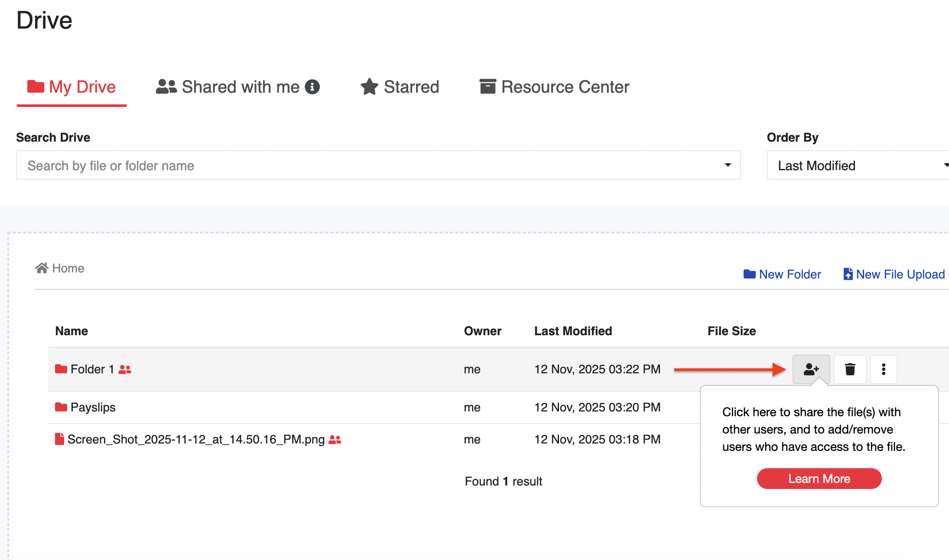Screen dimensions: 949x560
Task: Expand the Search Drive dropdown arrow
Action: [728, 165]
